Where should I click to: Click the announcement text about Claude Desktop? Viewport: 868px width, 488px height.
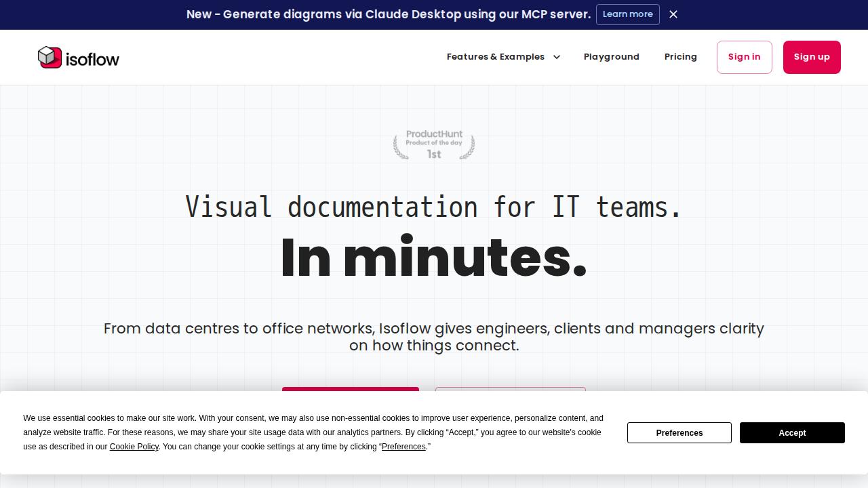tap(389, 14)
